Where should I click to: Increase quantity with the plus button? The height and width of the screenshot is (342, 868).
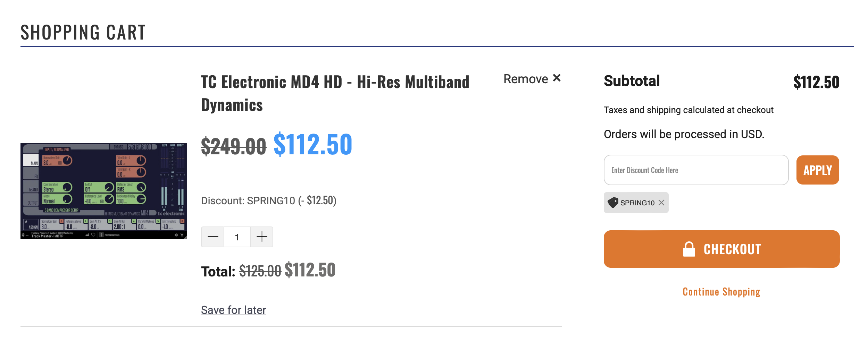click(261, 237)
